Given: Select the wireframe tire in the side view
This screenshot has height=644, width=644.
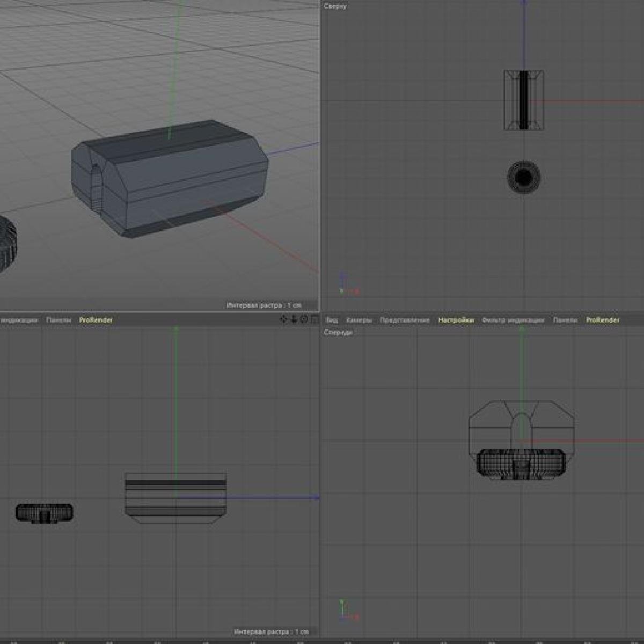Looking at the screenshot, I should pos(45,513).
